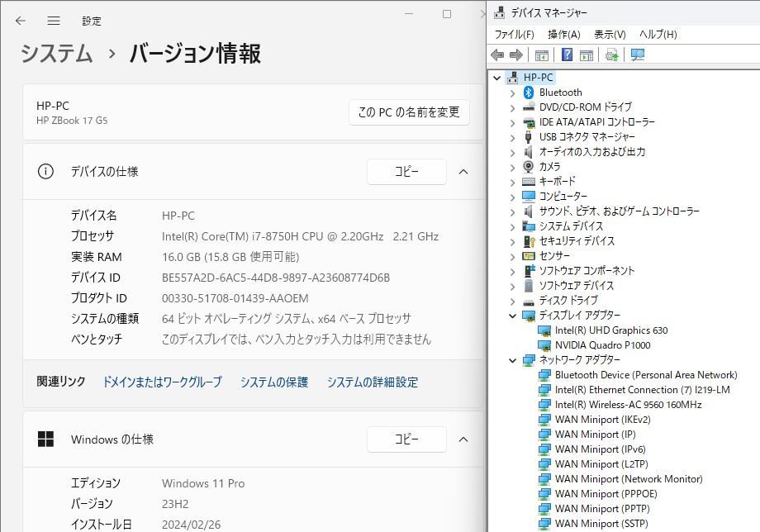760x532 pixels.
Task: Select WAN Miniport (PPTP) entry
Action: pos(602,509)
